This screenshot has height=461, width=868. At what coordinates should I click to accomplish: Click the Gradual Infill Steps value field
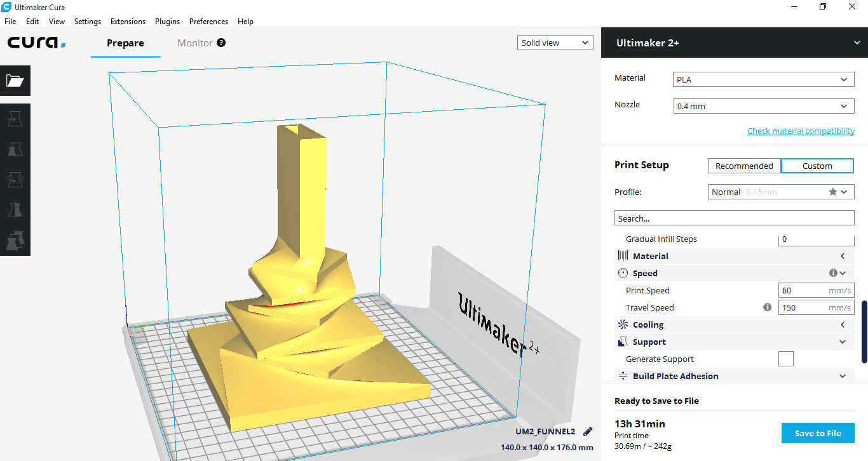(x=817, y=239)
